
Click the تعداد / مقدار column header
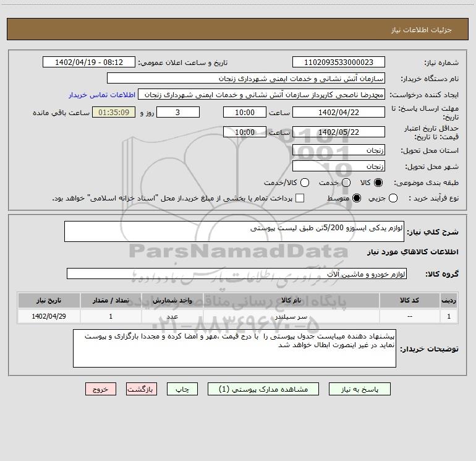click(x=111, y=300)
